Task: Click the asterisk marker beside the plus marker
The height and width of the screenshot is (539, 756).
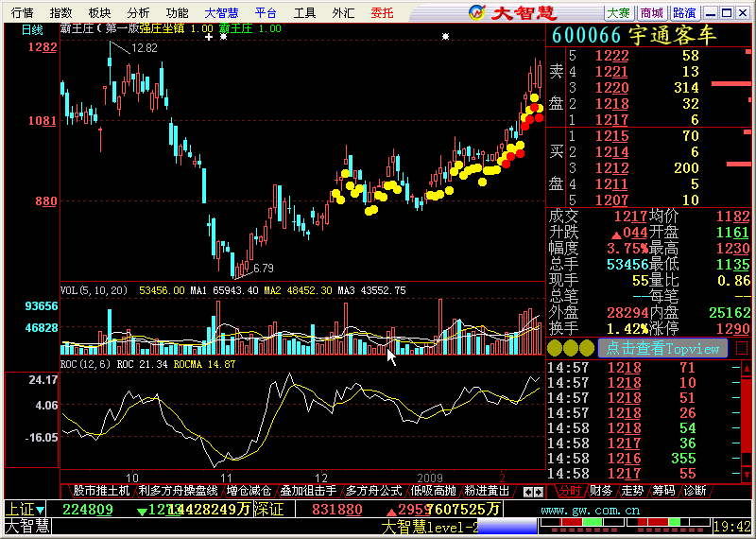Action: tap(223, 37)
